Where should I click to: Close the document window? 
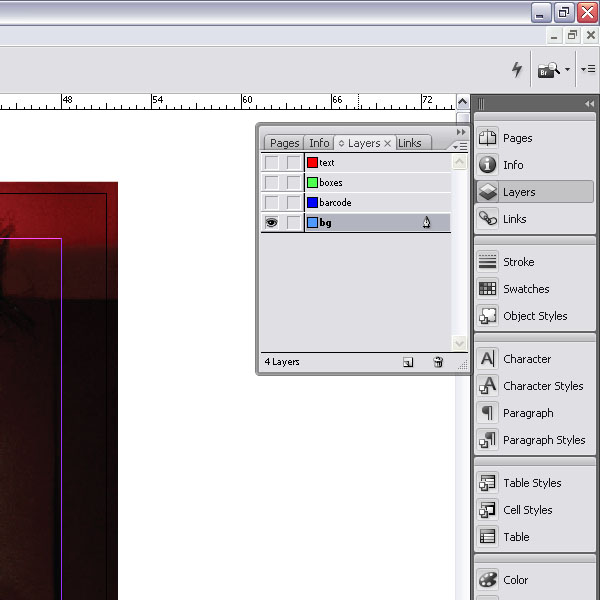[591, 36]
